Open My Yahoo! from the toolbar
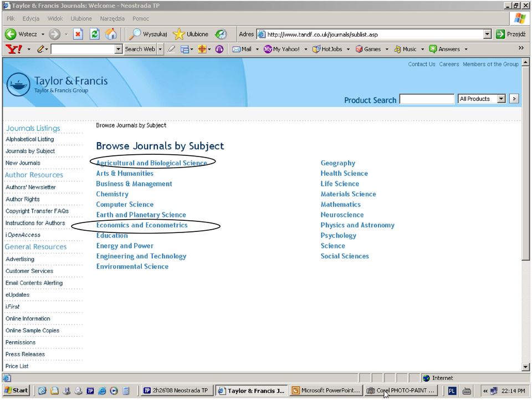Screen dimensions: 532x400 282,49
